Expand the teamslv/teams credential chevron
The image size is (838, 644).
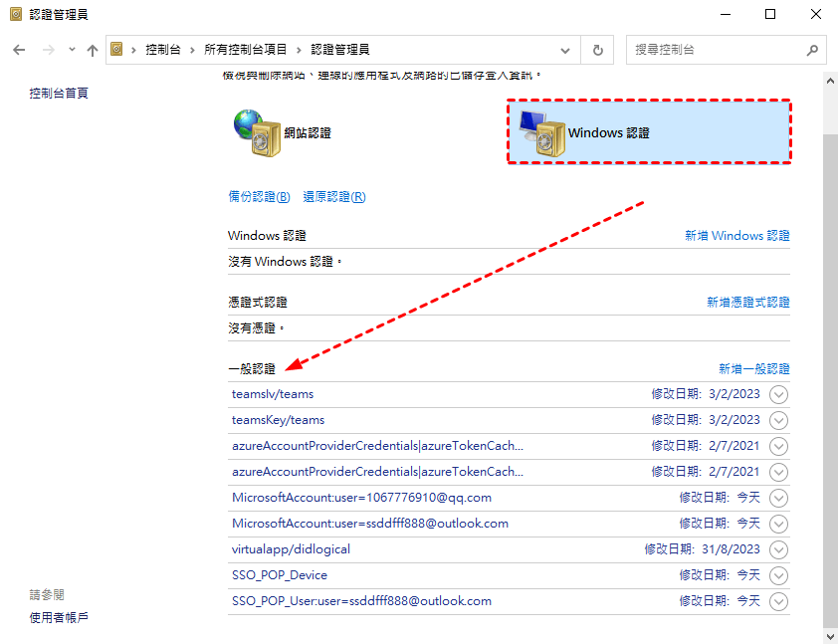pos(778,395)
